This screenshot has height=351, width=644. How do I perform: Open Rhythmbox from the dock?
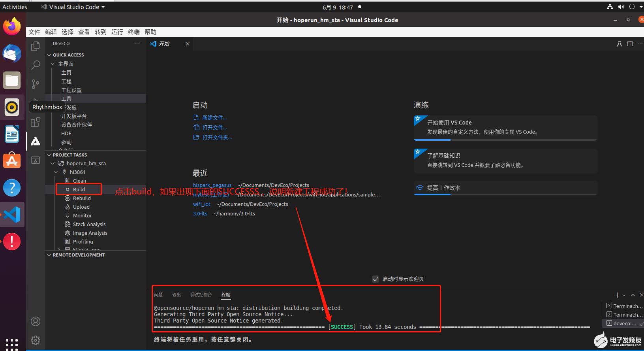click(x=12, y=107)
